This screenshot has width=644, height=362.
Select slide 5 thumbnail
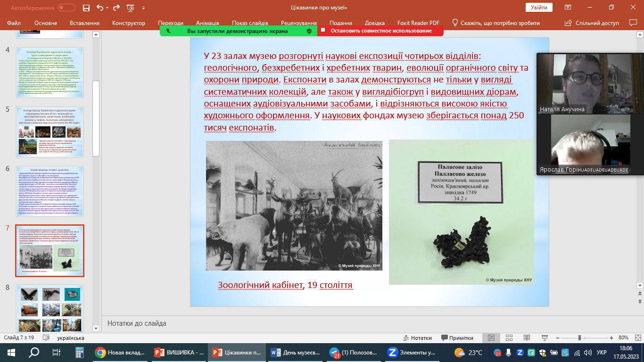(50, 132)
